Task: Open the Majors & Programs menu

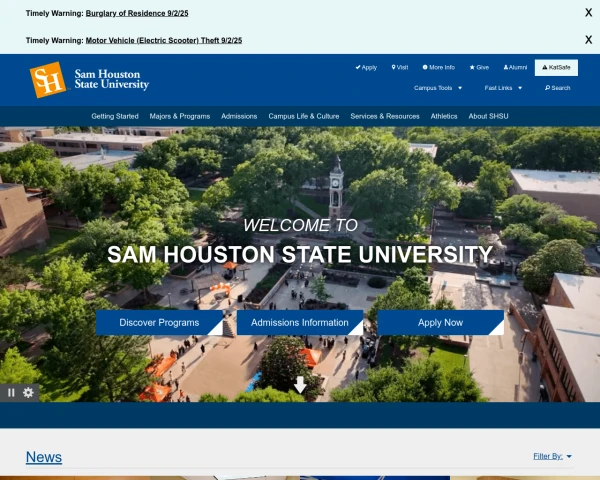Action: click(x=180, y=116)
